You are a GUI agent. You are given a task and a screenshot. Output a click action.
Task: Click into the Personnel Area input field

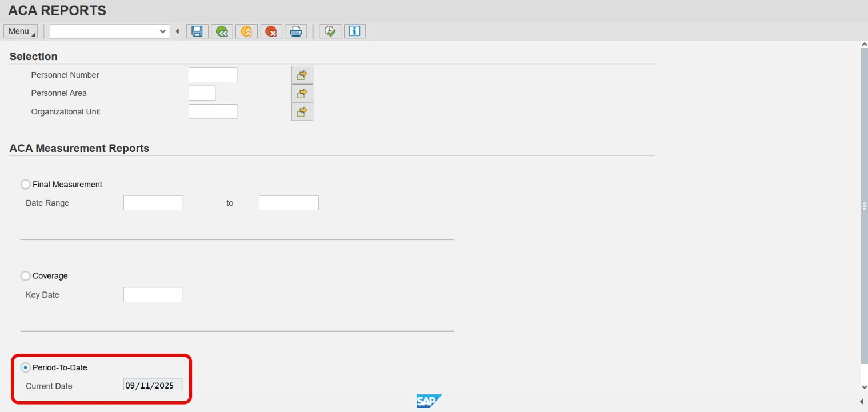point(202,93)
